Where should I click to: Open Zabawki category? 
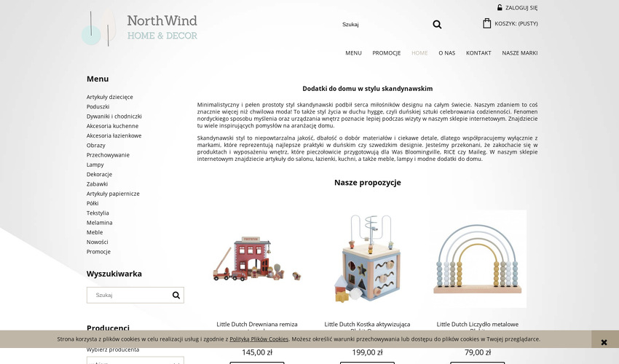(x=97, y=184)
